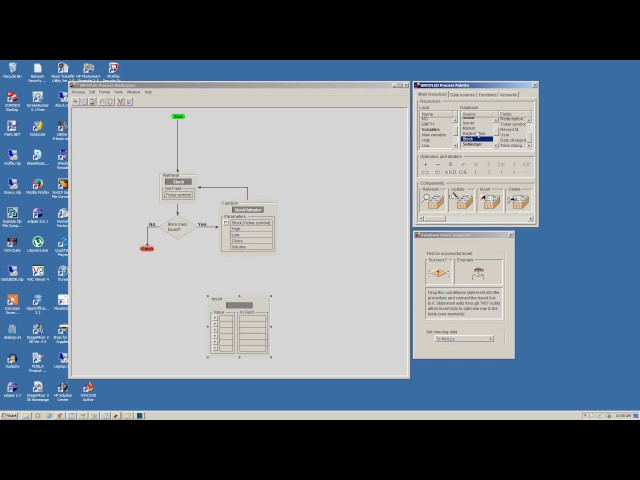This screenshot has height=480, width=640.
Task: Click the Insert component icon in the palette
Action: pyautogui.click(x=489, y=201)
